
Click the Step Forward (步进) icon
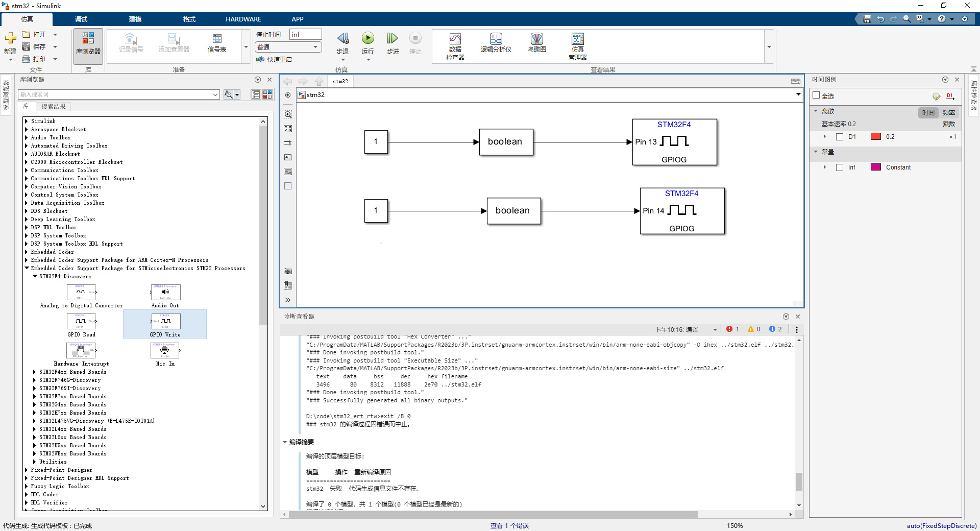392,38
